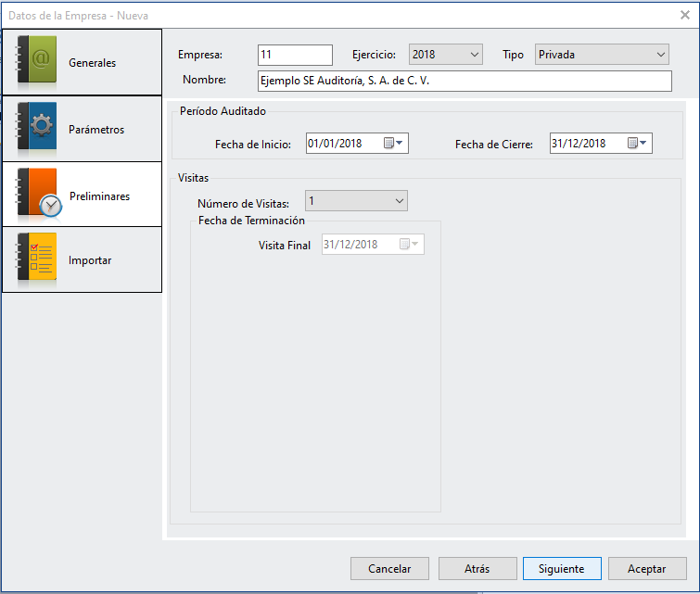The image size is (700, 594).
Task: Go back with the Atrás button
Action: click(x=477, y=568)
